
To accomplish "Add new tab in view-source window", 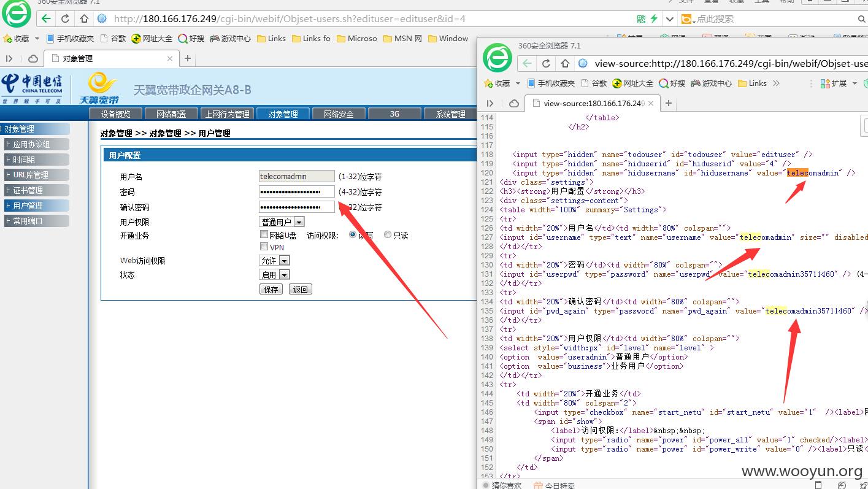I will pyautogui.click(x=669, y=103).
